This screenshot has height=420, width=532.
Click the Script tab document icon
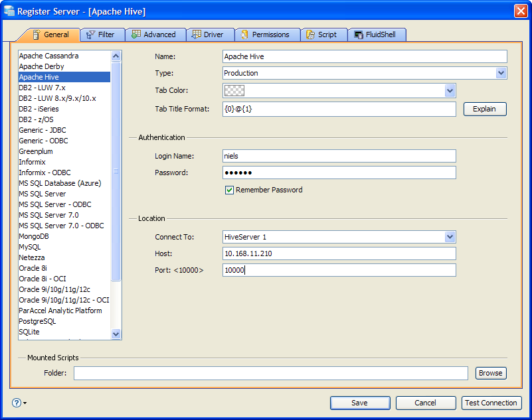(310, 35)
